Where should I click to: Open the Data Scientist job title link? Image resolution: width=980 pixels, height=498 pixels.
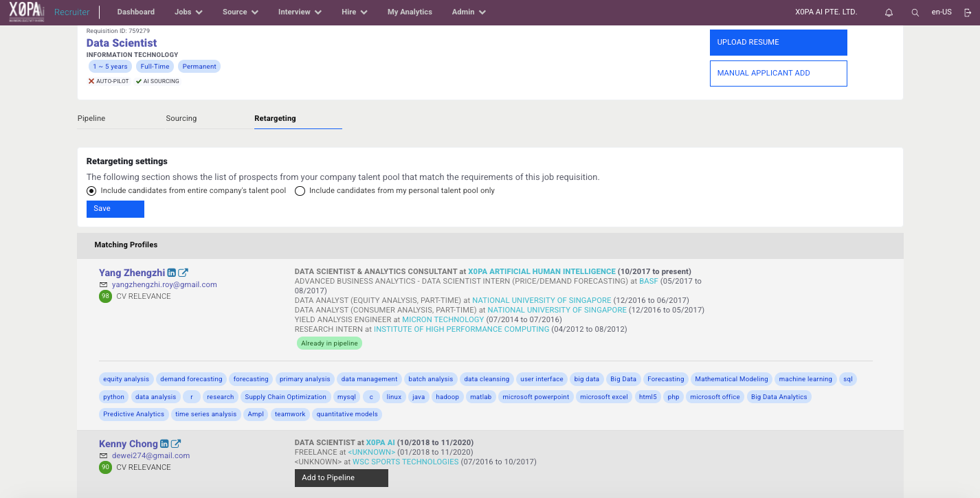coord(122,43)
